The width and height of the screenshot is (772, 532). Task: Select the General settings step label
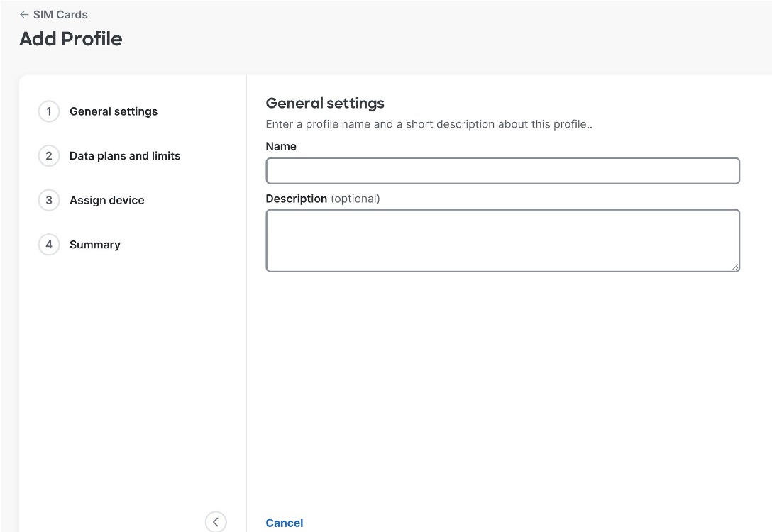pos(114,111)
